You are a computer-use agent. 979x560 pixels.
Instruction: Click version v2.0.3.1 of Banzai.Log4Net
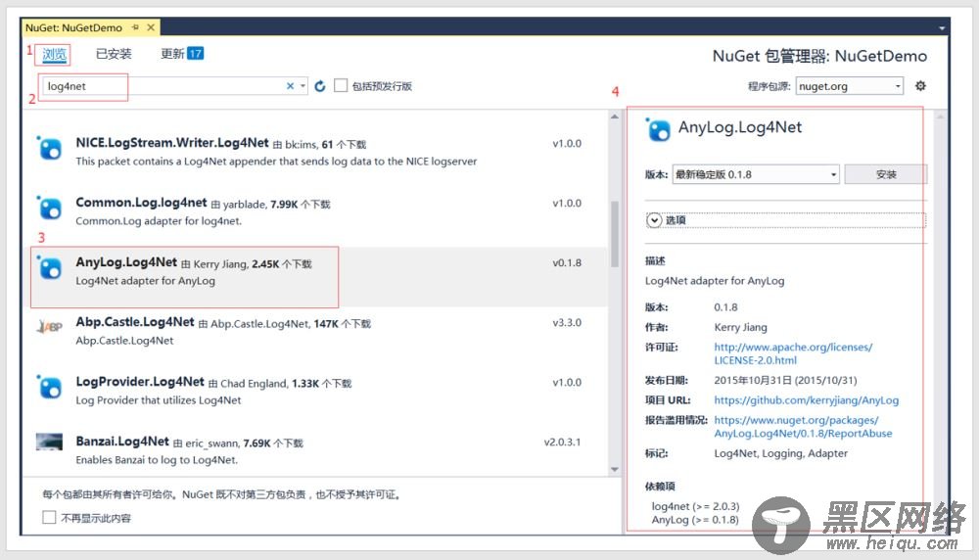point(562,442)
